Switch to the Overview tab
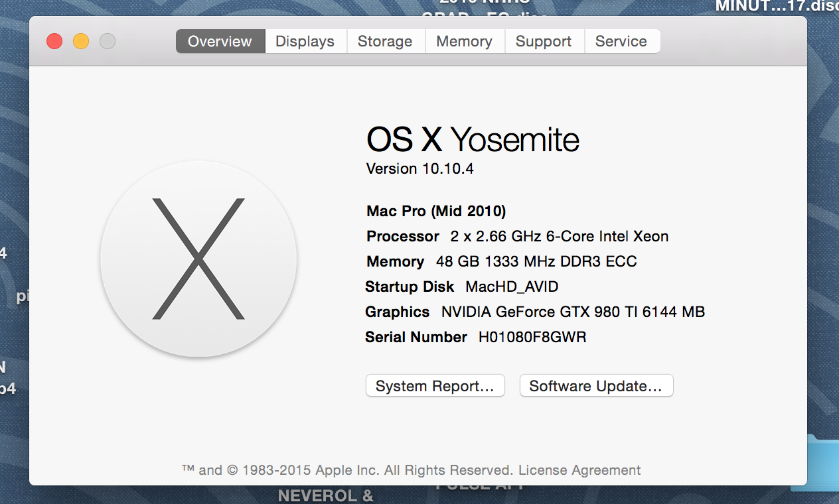839x504 pixels. click(220, 41)
